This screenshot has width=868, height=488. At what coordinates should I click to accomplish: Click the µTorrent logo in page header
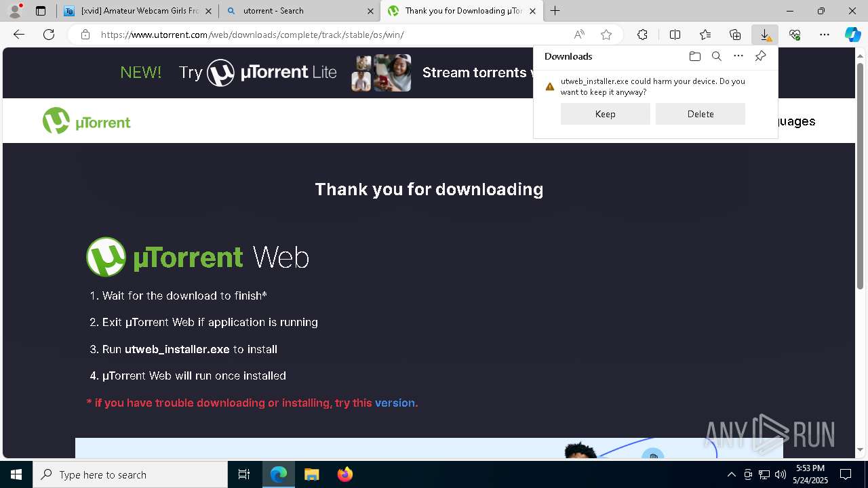86,121
